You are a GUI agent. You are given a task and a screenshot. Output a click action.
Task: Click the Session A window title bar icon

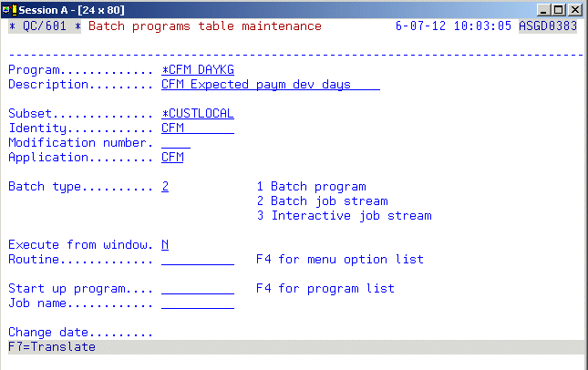click(10, 9)
